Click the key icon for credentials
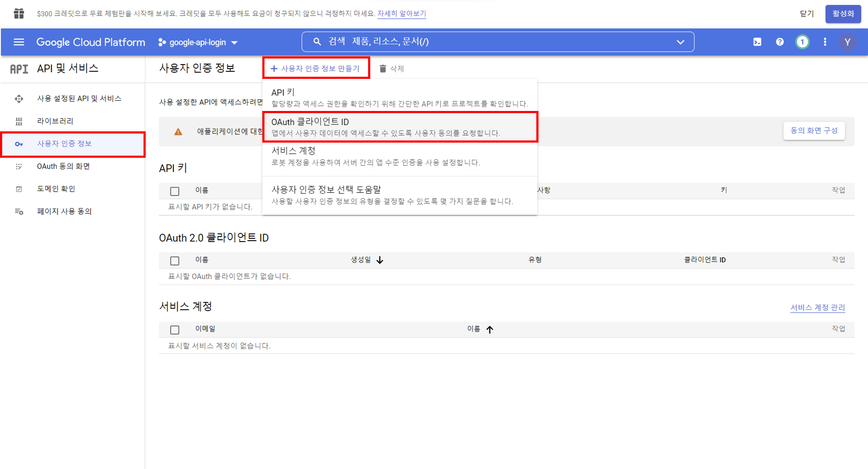Screen dimensions: 868x469 [x=19, y=144]
